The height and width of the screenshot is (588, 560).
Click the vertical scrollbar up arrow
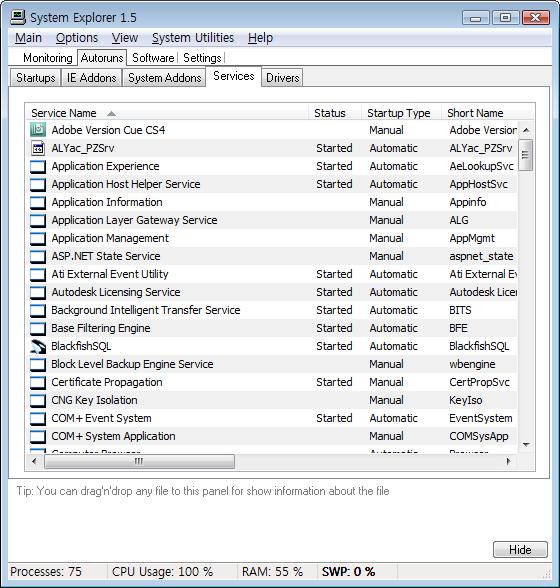pos(526,130)
